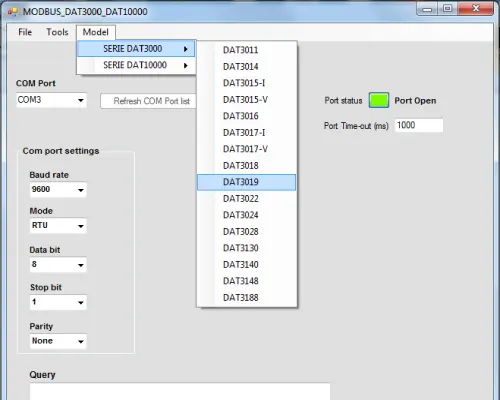Screen dimensions: 500x400
Task: Choose DAT3028 from the submenu
Action: coord(246,232)
